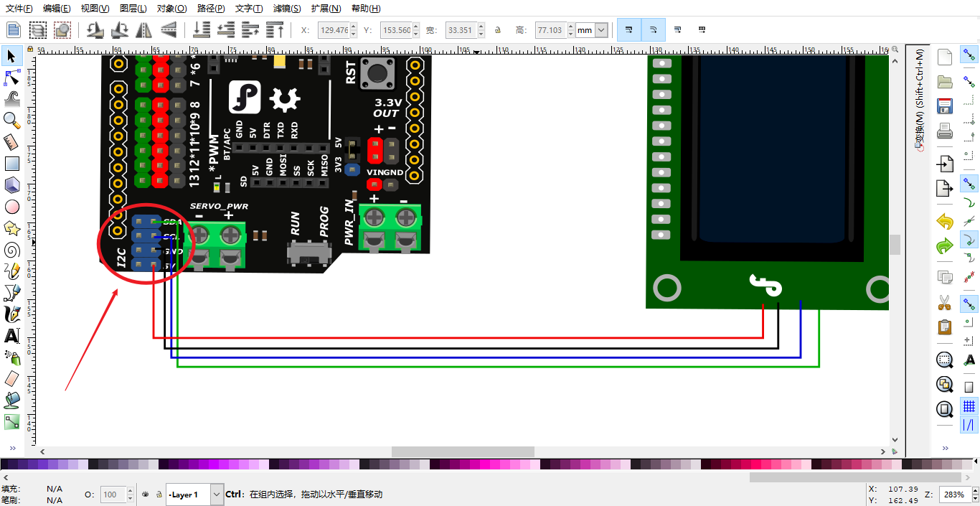Viewport: 980px width, 506px height.
Task: Pick the Spiral tool
Action: tap(12, 250)
